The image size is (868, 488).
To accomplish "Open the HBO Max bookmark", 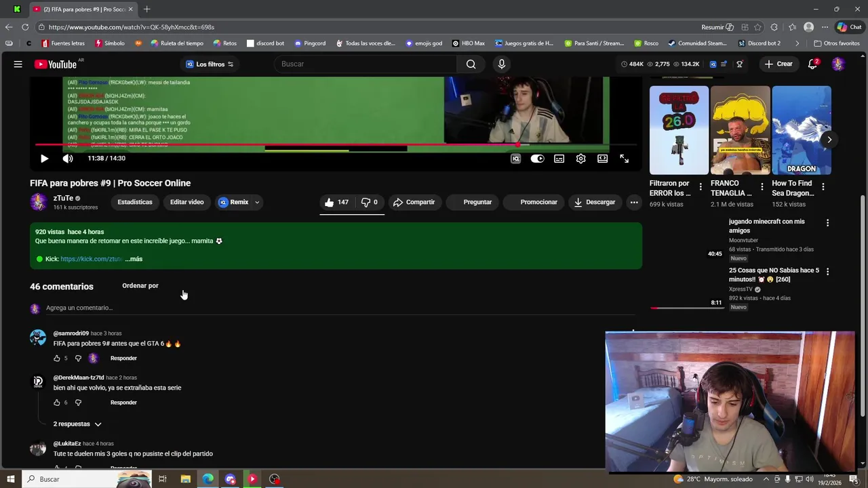I will [x=469, y=43].
